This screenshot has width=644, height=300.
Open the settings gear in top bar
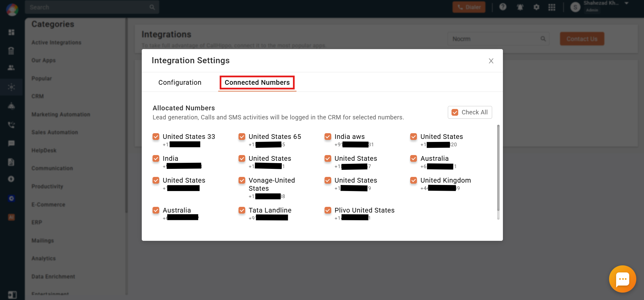536,7
